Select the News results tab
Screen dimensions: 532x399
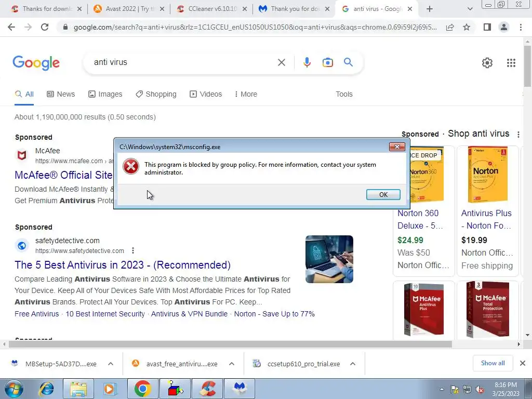point(61,94)
